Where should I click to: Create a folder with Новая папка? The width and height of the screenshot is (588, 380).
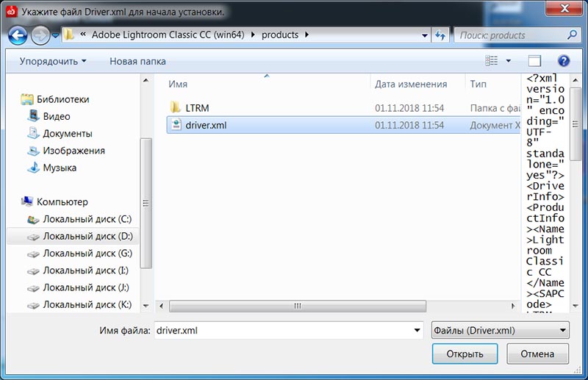click(137, 61)
